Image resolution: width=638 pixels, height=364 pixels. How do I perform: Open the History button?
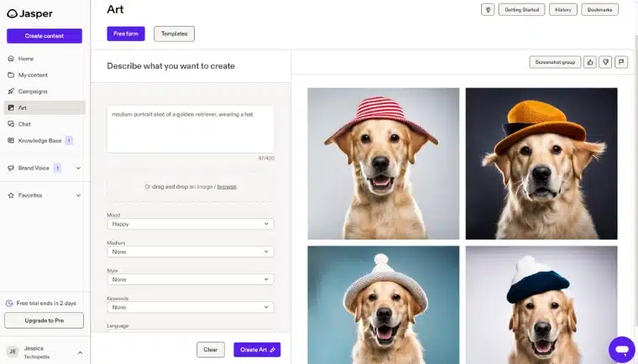click(x=563, y=10)
